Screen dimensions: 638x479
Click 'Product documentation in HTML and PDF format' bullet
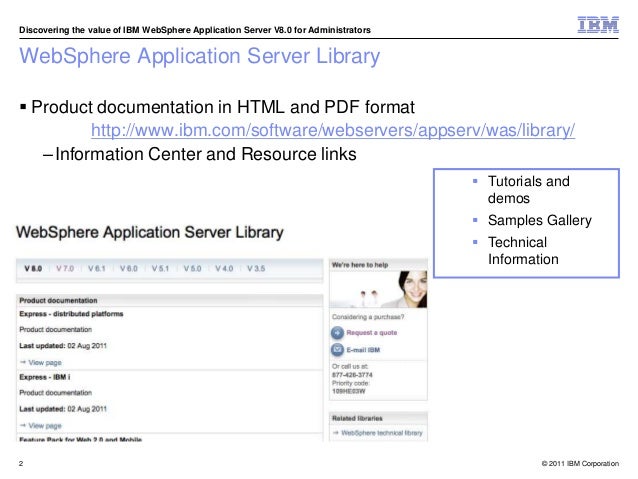tap(223, 107)
